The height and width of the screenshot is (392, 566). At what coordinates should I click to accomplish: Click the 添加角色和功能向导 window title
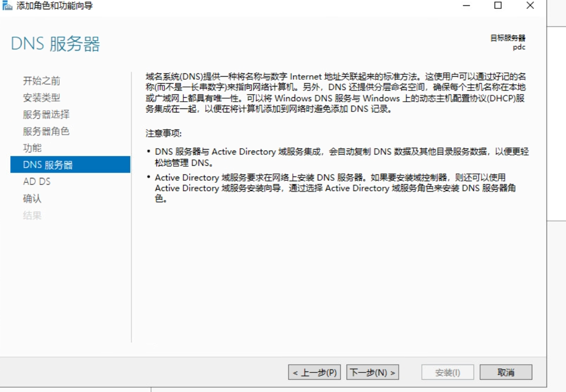click(x=55, y=6)
